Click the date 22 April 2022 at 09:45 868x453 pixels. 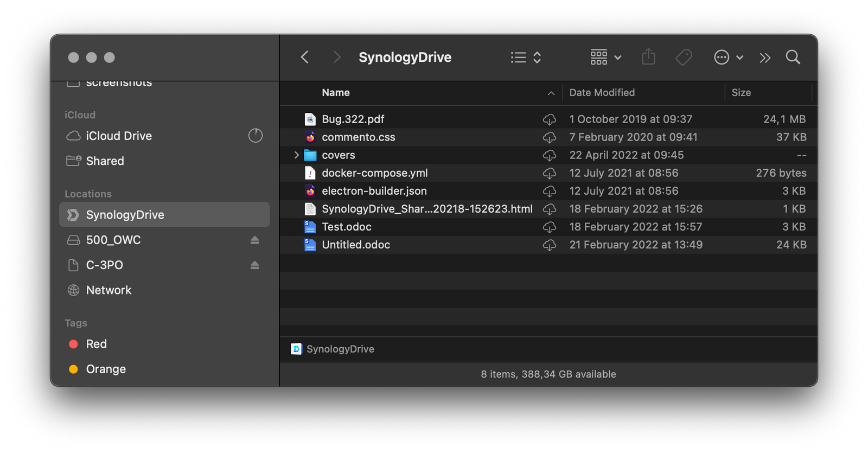(626, 155)
